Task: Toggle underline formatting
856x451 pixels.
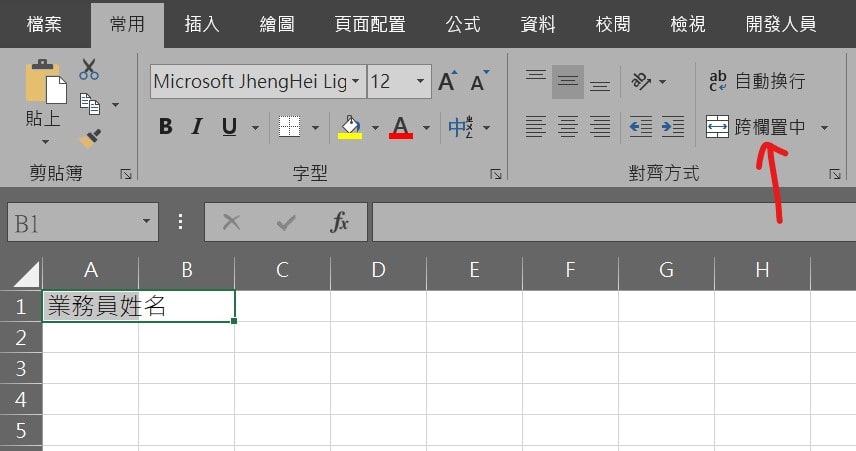Action: [229, 127]
